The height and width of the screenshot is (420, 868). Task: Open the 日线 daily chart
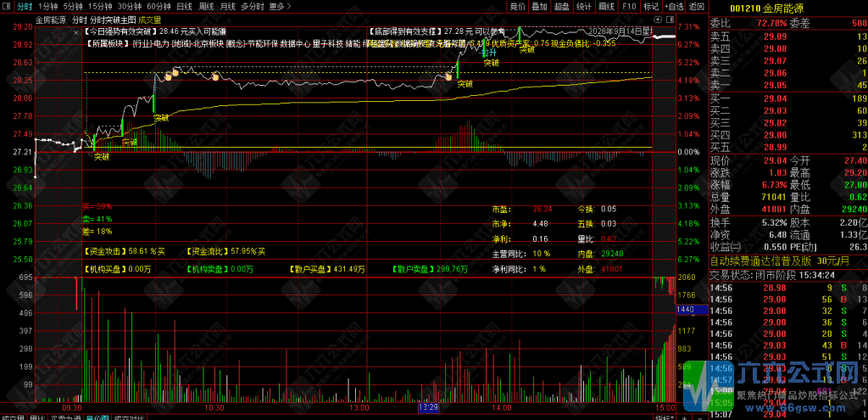pos(184,7)
